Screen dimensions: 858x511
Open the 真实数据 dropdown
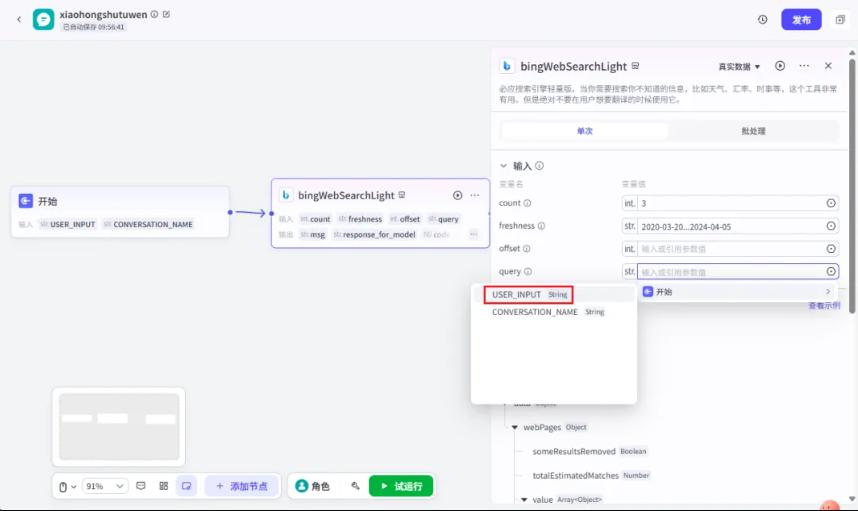pos(739,67)
